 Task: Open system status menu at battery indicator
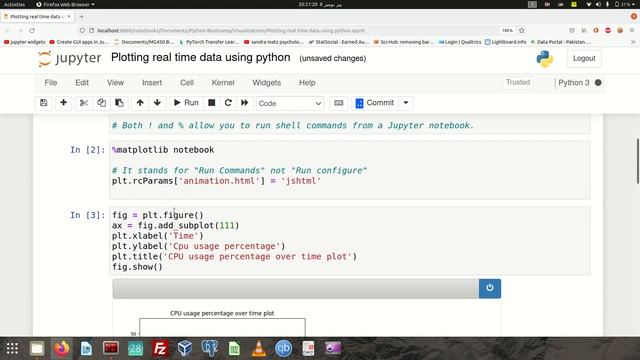pyautogui.click(x=624, y=4)
